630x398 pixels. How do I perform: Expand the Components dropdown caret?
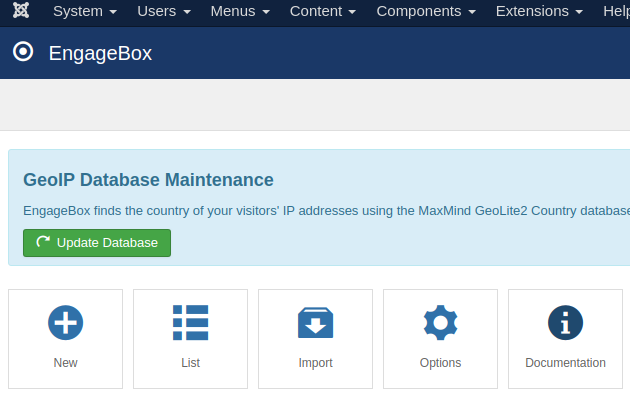[472, 12]
